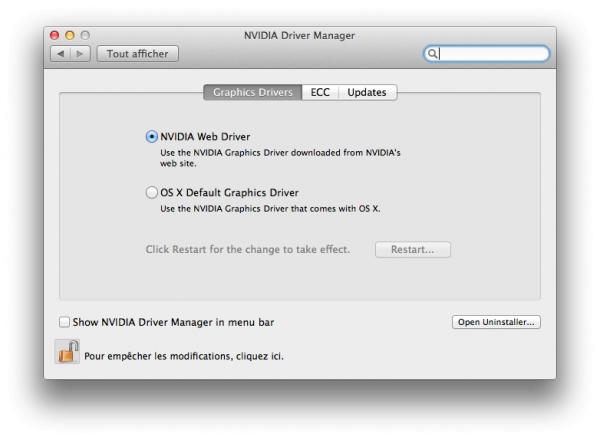Enable Show NVIDIA Driver Manager in menu bar
The height and width of the screenshot is (440, 600).
pos(64,322)
